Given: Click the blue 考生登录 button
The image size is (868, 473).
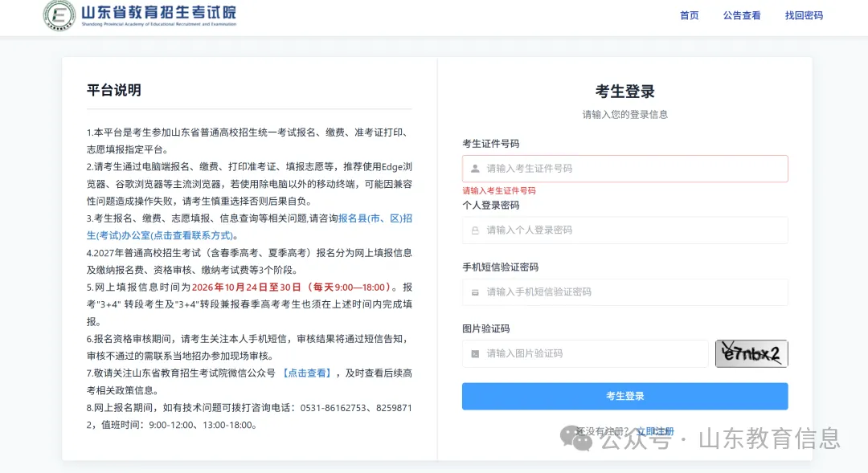Looking at the screenshot, I should point(625,396).
